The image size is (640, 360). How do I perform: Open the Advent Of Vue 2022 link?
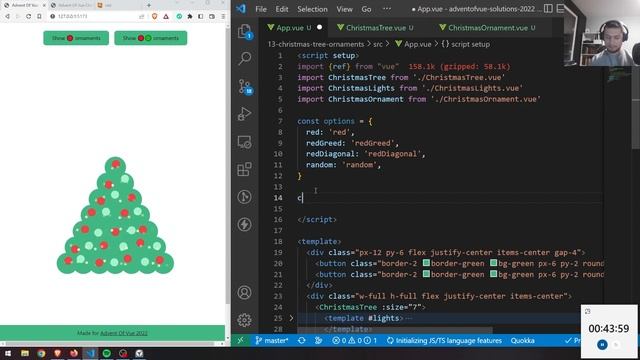(x=124, y=333)
